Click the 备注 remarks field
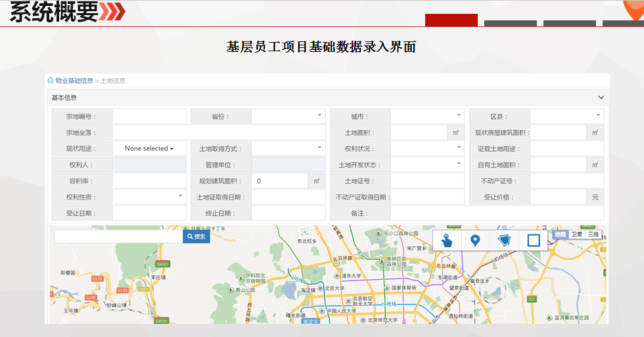644x337 pixels. click(497, 213)
